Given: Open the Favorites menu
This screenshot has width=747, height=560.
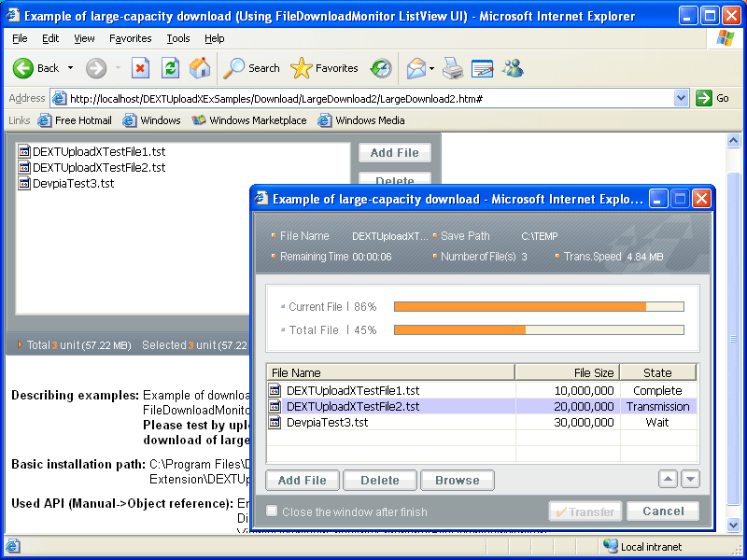Looking at the screenshot, I should click(130, 37).
